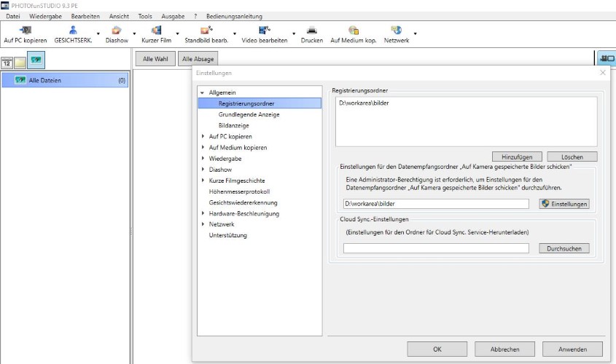Confirm the dialog with OK
This screenshot has width=616, height=364.
tap(437, 349)
